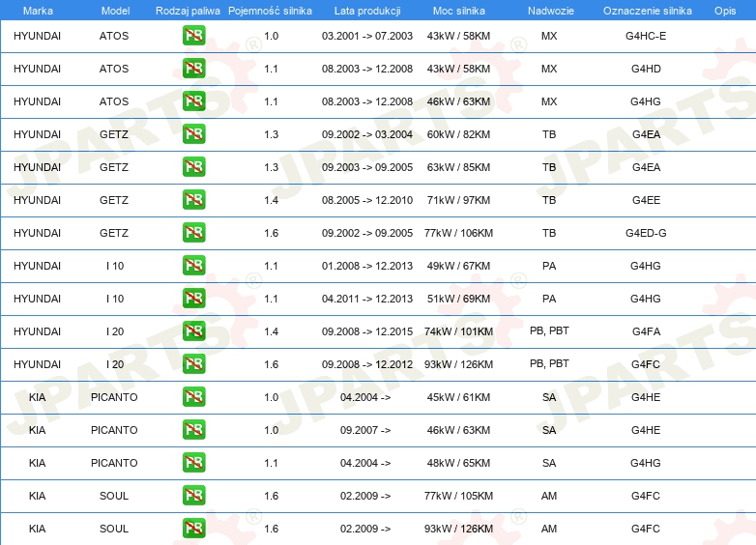Click date range 04.2011 -> 12.2013
The height and width of the screenshot is (545, 756).
point(367,299)
